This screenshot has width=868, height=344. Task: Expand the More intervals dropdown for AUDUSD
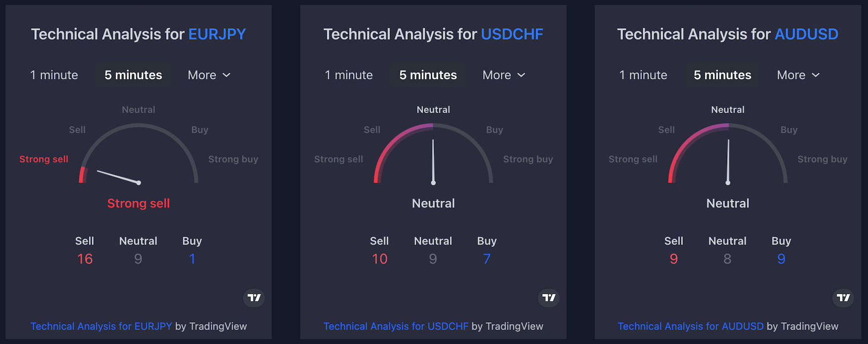798,75
